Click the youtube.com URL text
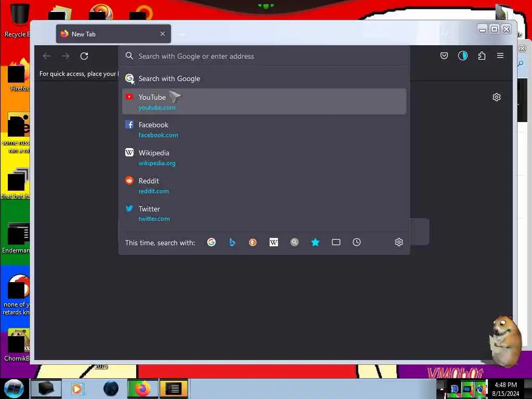532x399 pixels. coord(157,108)
